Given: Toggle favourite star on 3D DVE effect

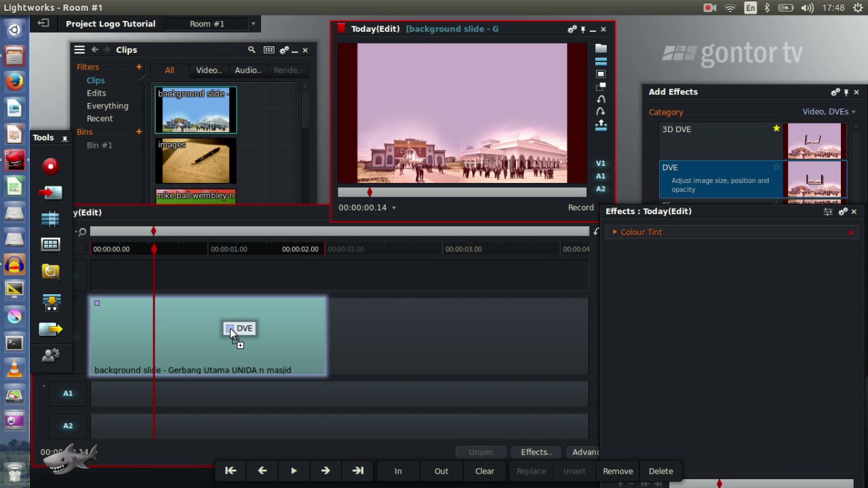Looking at the screenshot, I should [x=776, y=128].
